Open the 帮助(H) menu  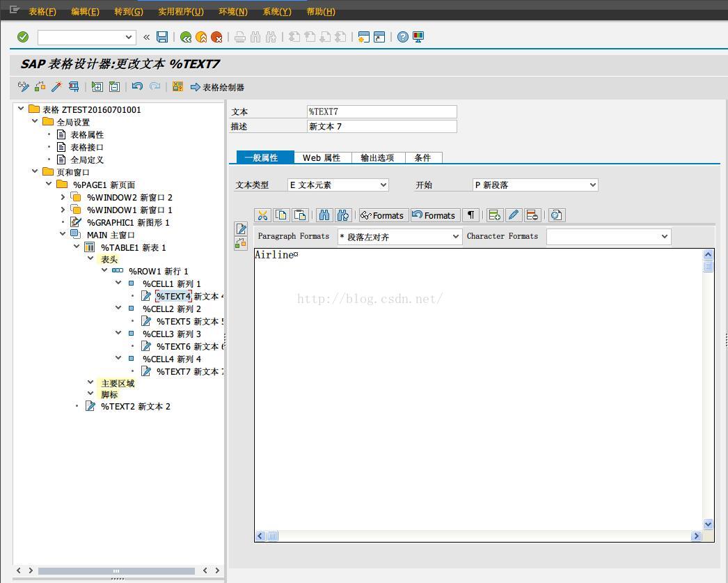click(320, 12)
